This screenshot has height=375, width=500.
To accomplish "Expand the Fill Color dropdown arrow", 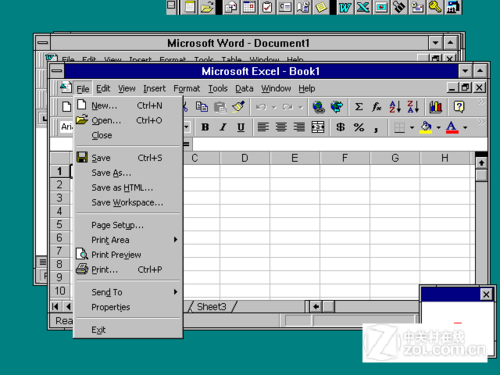I will [439, 127].
